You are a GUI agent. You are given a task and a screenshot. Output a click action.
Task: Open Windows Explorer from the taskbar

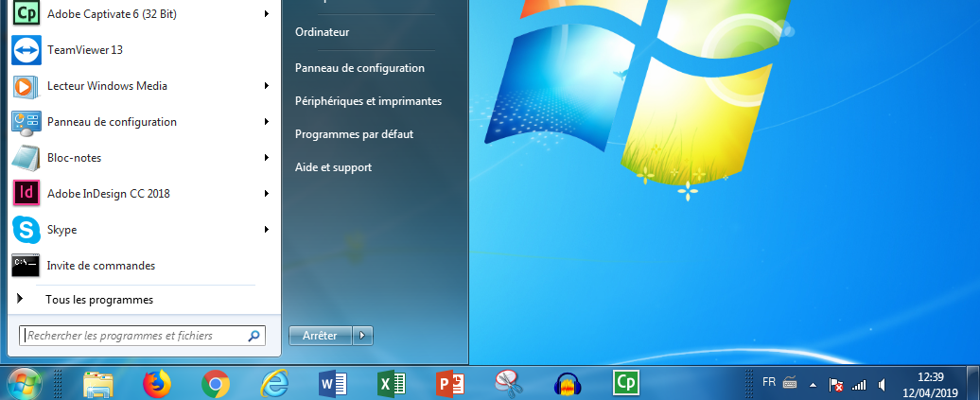click(x=98, y=384)
